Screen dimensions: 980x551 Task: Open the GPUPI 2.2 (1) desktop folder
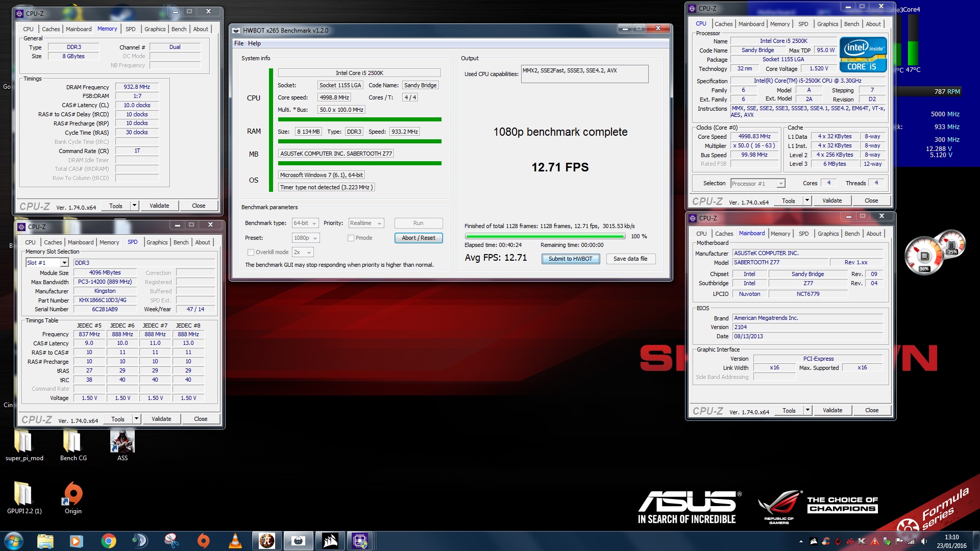(24, 498)
